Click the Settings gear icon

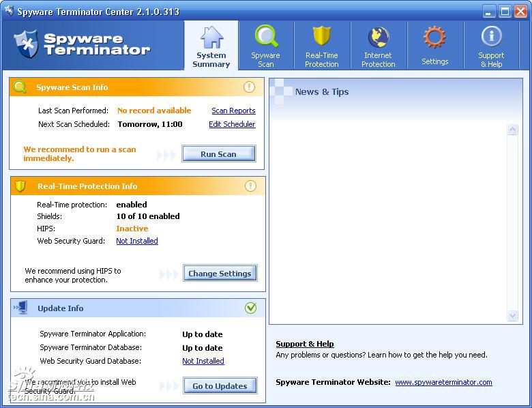point(434,37)
